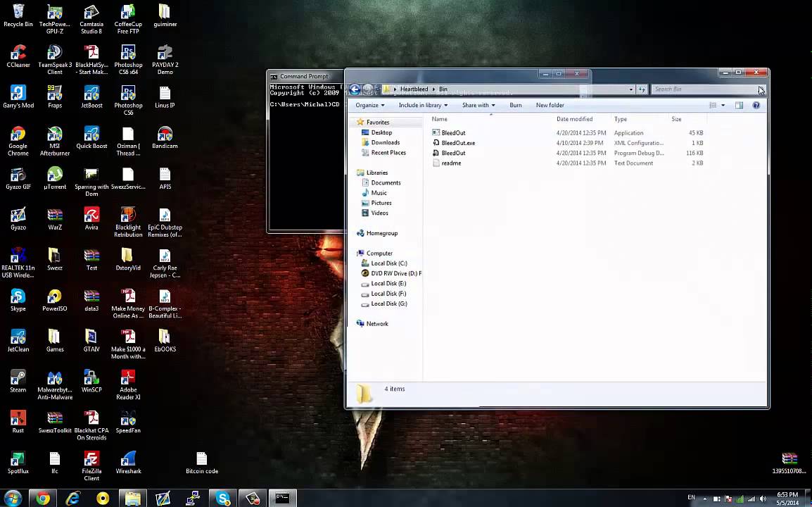Select Wireshark desktop icon
This screenshot has width=812, height=507.
coord(128,463)
